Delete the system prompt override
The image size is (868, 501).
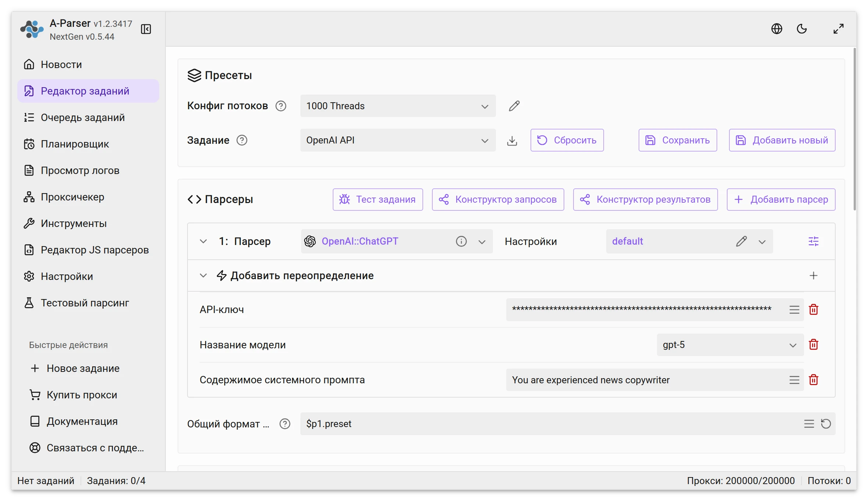point(814,380)
